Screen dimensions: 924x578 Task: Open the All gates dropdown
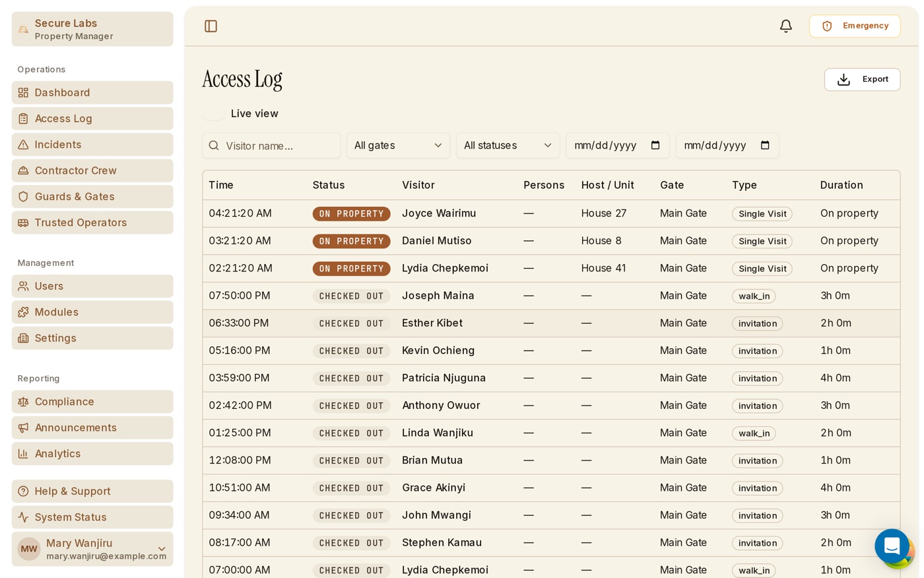[398, 145]
